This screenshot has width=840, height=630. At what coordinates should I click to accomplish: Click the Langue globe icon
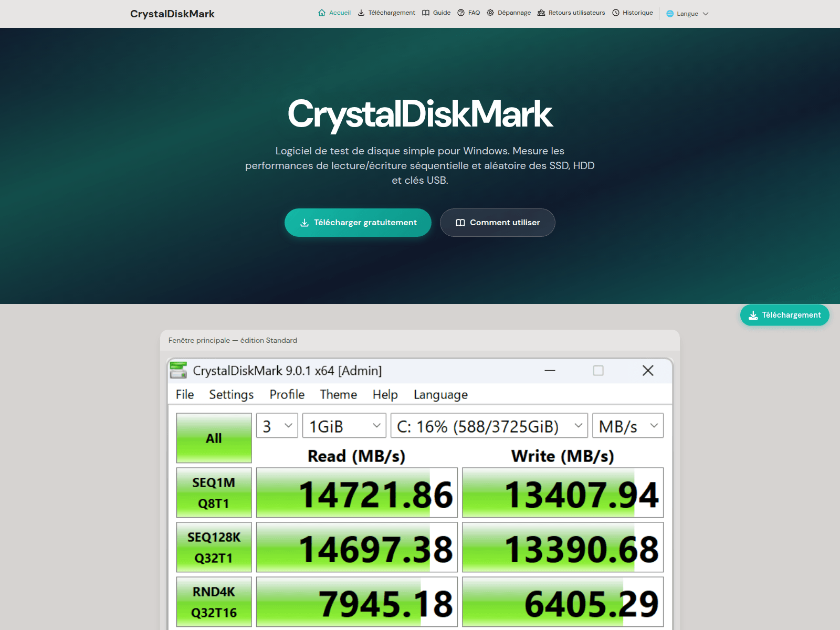point(670,14)
